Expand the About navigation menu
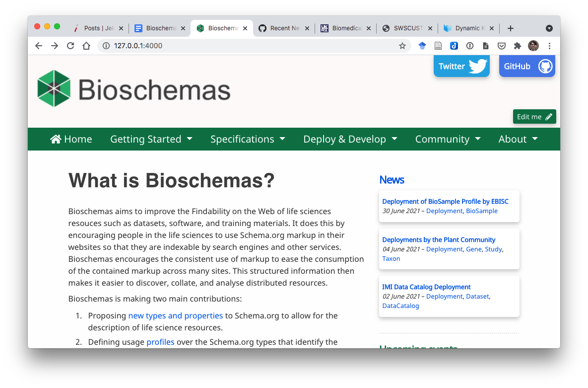588x388 pixels. coord(518,139)
